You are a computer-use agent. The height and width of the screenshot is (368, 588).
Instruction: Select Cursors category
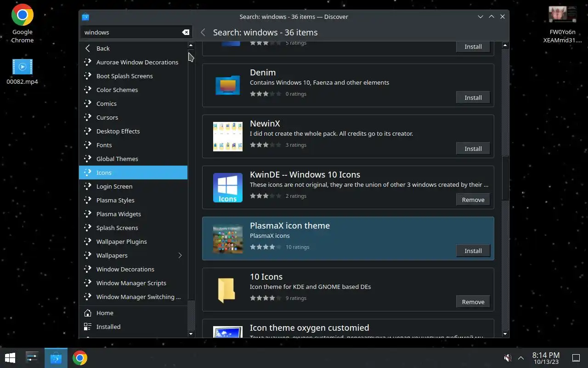(133, 117)
